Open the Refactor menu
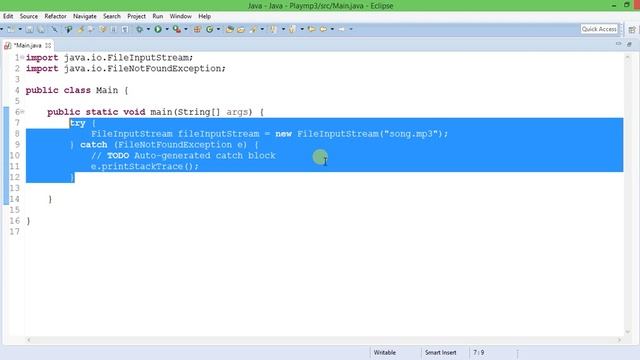The image size is (640, 360). pyautogui.click(x=56, y=16)
